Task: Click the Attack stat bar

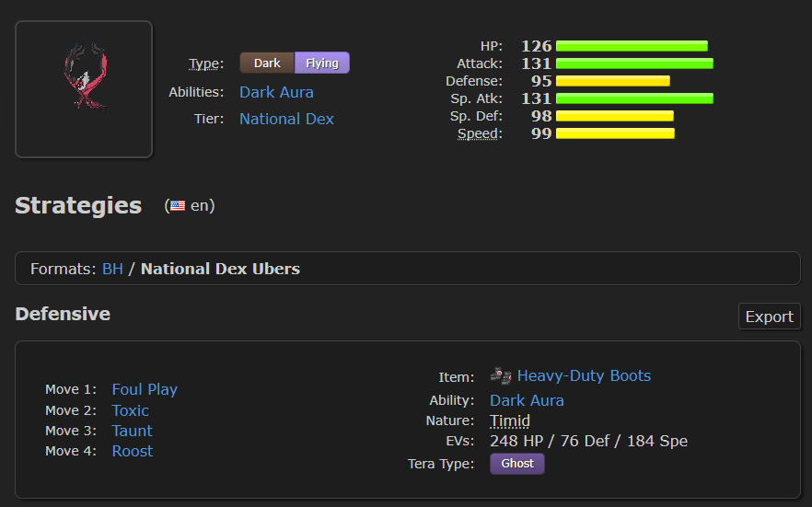Action: pyautogui.click(x=635, y=63)
